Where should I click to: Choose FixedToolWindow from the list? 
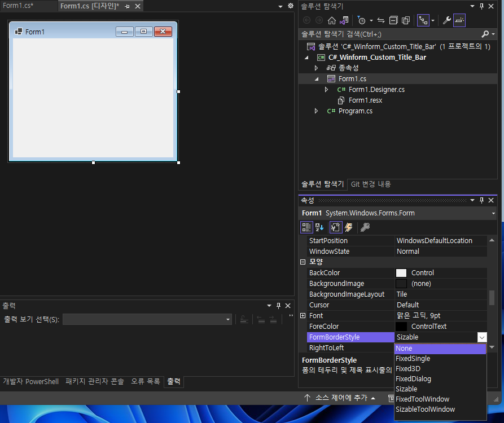[x=440, y=399]
